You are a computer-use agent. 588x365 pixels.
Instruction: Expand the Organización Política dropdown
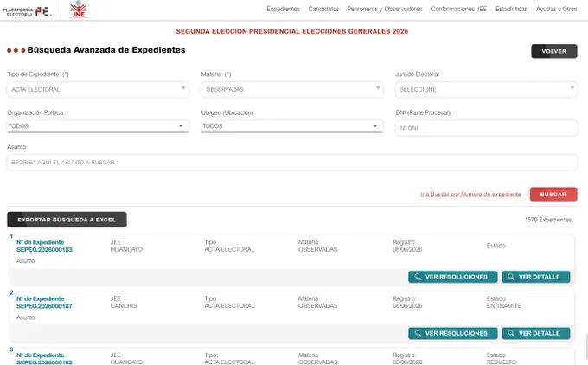pos(98,126)
